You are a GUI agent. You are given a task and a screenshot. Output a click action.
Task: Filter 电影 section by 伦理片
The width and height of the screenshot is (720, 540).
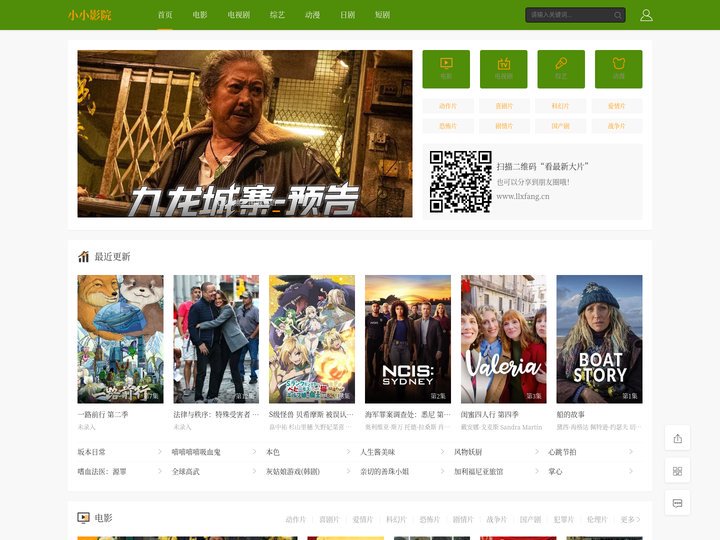tap(597, 519)
